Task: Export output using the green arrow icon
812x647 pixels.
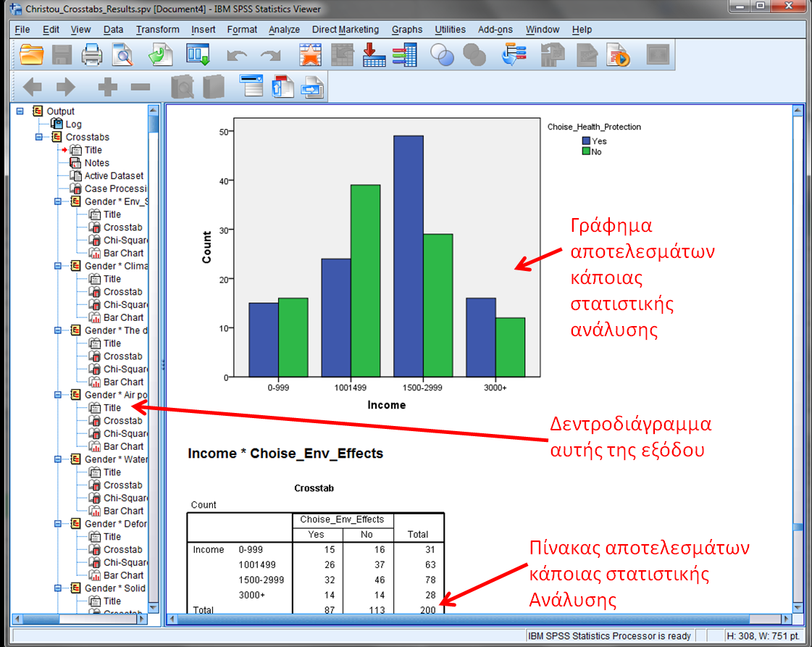Action: coord(160,55)
